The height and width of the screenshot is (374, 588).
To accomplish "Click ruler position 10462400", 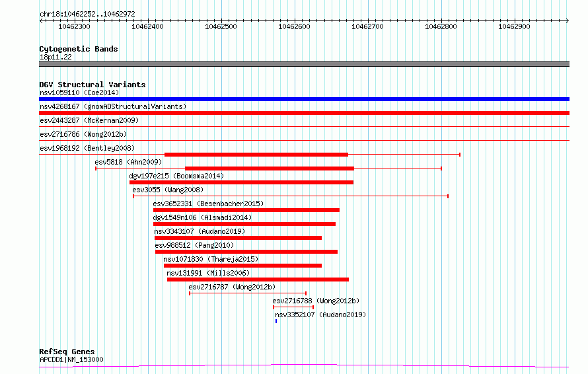I will pyautogui.click(x=147, y=26).
